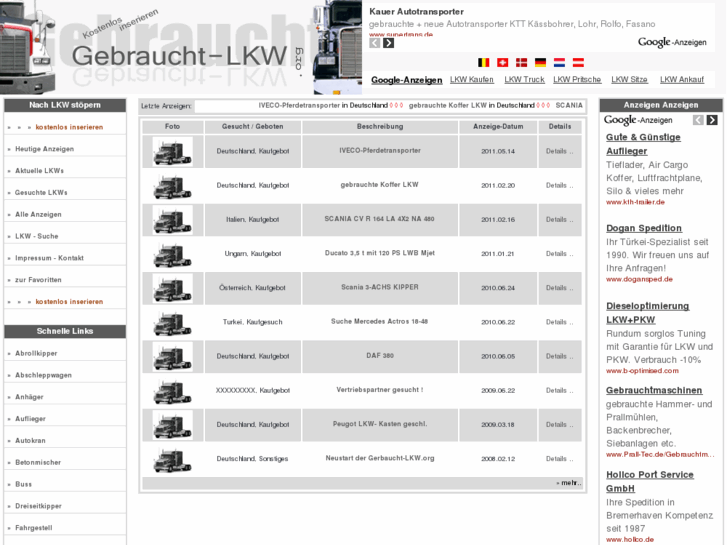727x545 pixels.
Task: Click first 'kostenlos inserieren' sidebar link
Action: coord(69,127)
